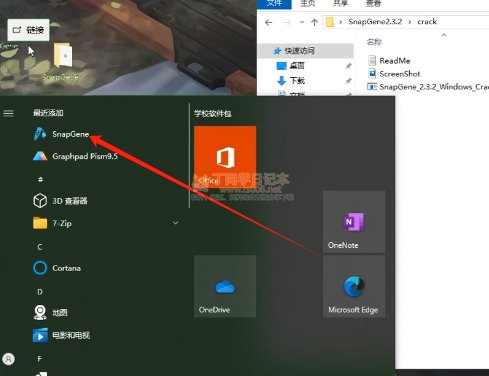Expand the 7-Zip folder chevron

pos(175,223)
